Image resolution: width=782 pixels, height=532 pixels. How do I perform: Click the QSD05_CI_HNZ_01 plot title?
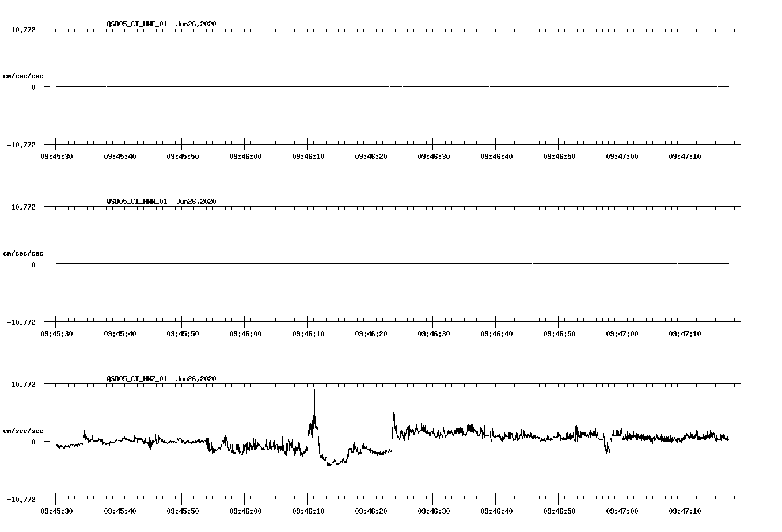[136, 379]
